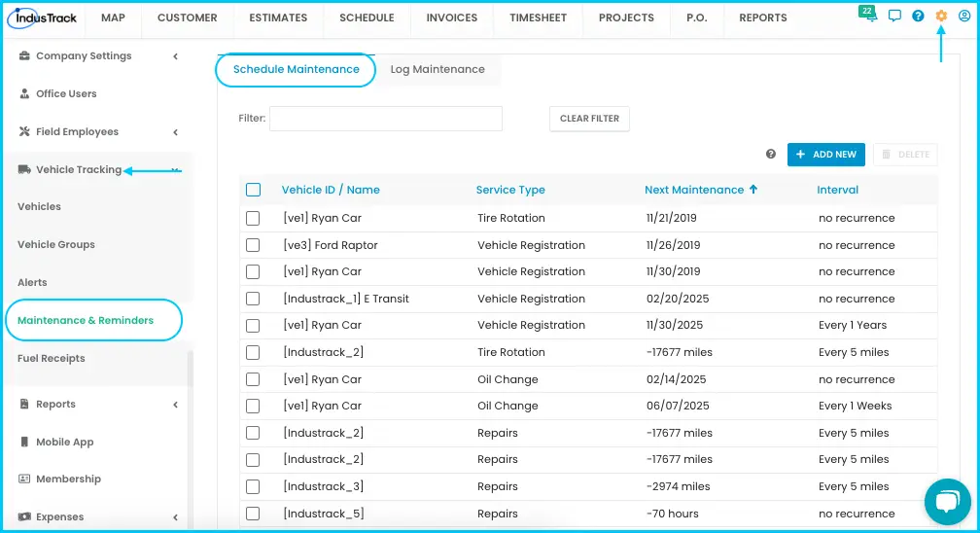Viewport: 980px width, 533px height.
Task: Open the user profile account icon
Action: (964, 17)
